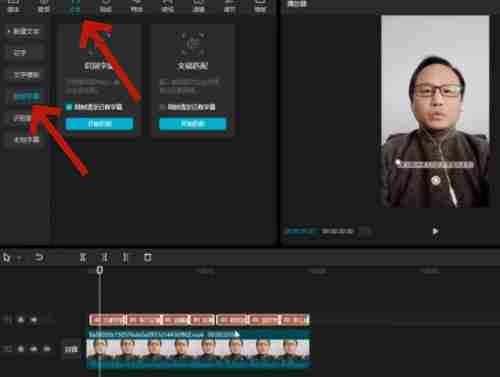
Task: Switch to the 文本 text tab
Action: point(75,6)
